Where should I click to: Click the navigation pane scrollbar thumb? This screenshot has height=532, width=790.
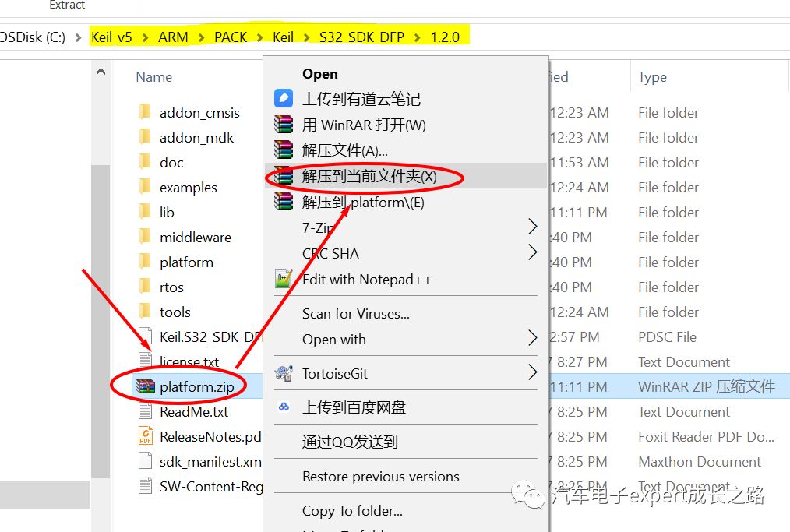pyautogui.click(x=101, y=321)
